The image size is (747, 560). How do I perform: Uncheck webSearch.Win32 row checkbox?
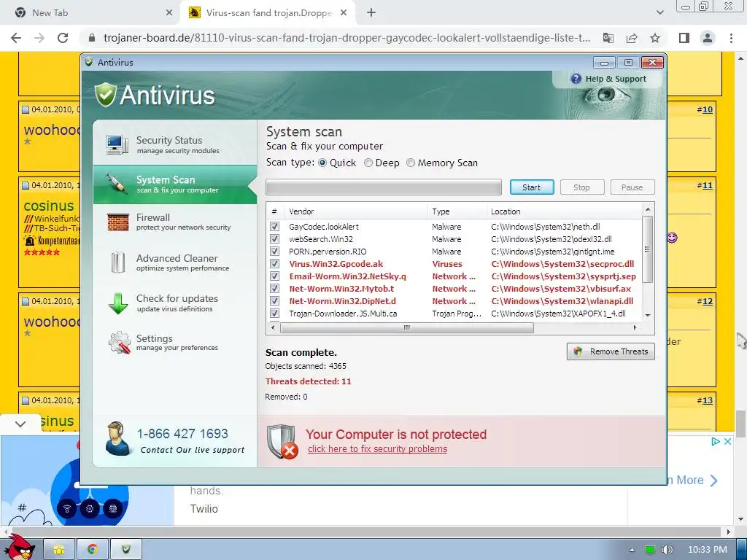(274, 238)
